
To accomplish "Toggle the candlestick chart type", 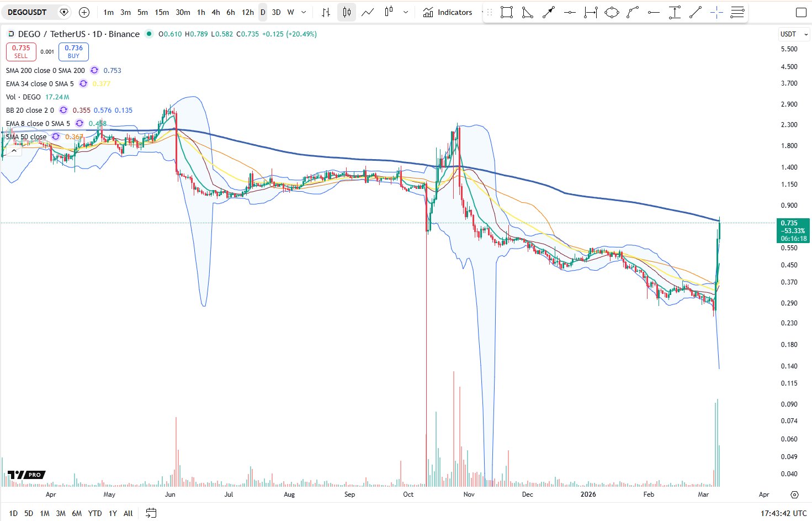I will [x=347, y=12].
